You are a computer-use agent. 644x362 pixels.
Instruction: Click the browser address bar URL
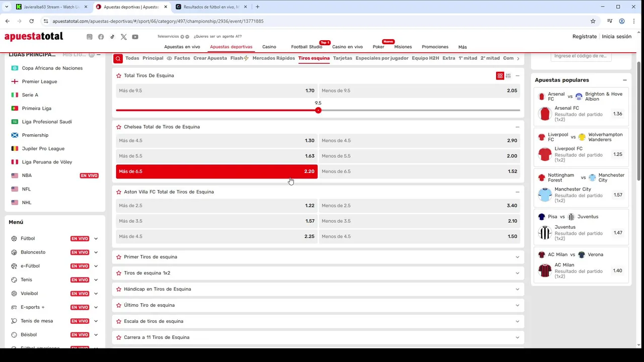[x=158, y=21]
